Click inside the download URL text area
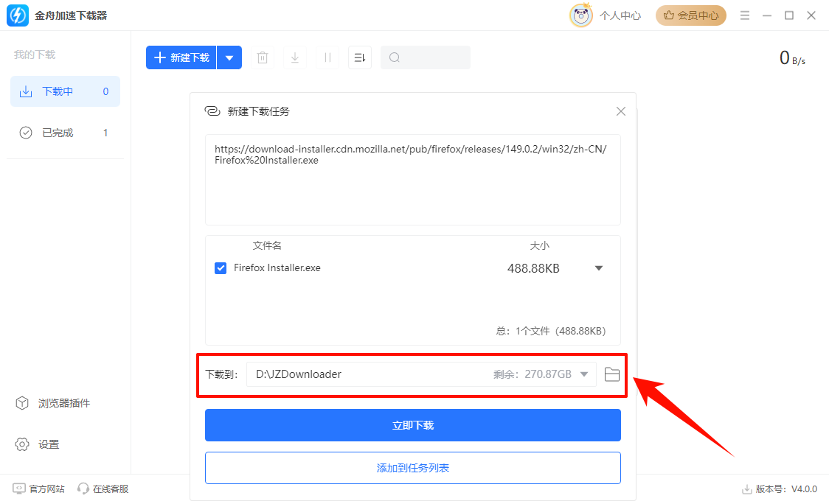829x504 pixels. click(x=412, y=179)
